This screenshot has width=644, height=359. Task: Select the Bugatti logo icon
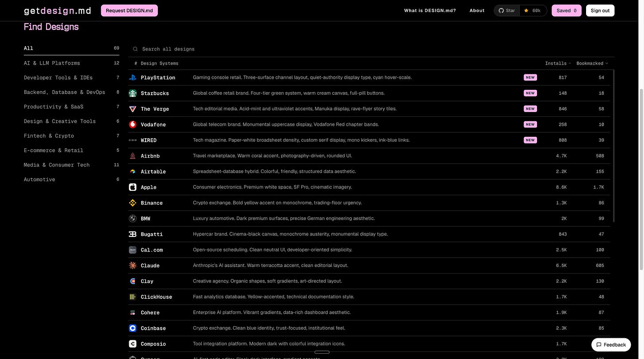coord(133,234)
